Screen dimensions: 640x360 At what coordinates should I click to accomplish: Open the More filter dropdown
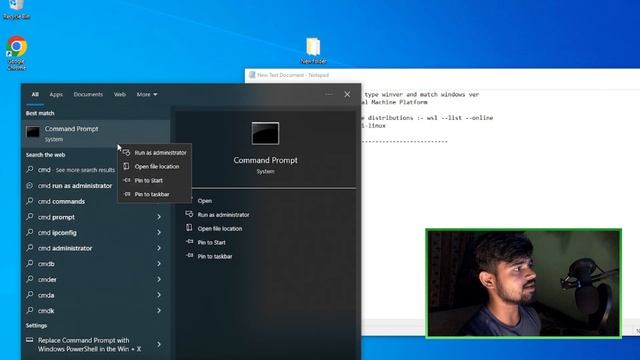coord(147,94)
